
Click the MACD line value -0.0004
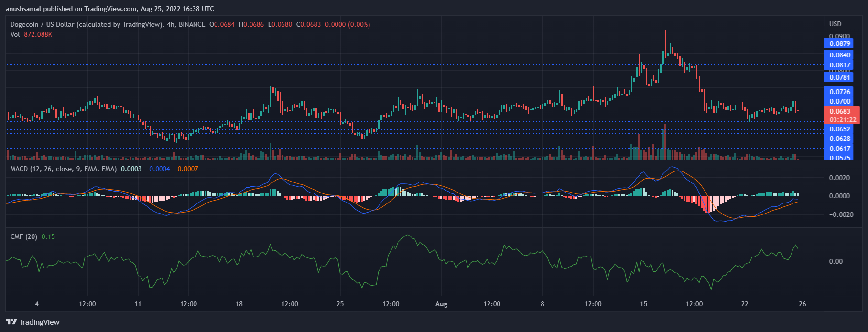[158, 169]
